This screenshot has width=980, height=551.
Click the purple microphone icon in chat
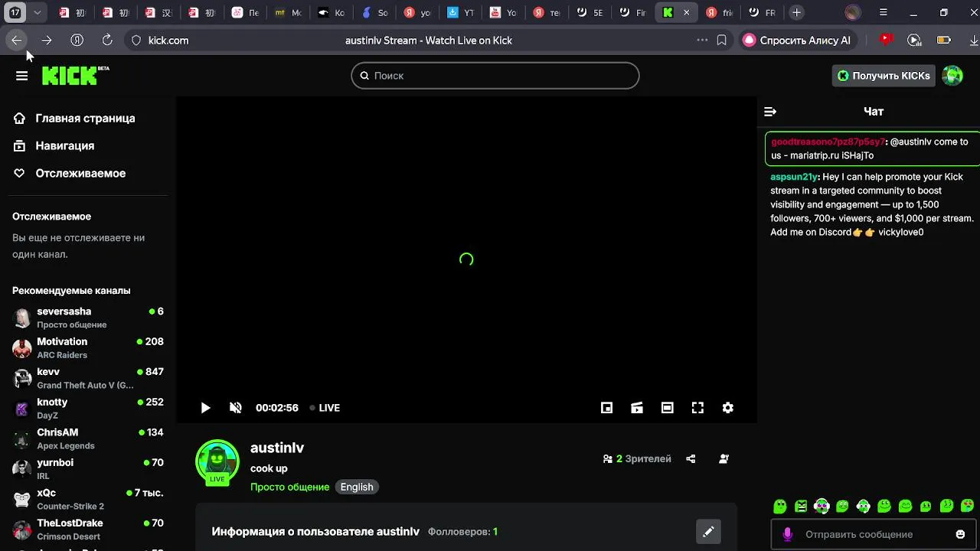click(787, 534)
